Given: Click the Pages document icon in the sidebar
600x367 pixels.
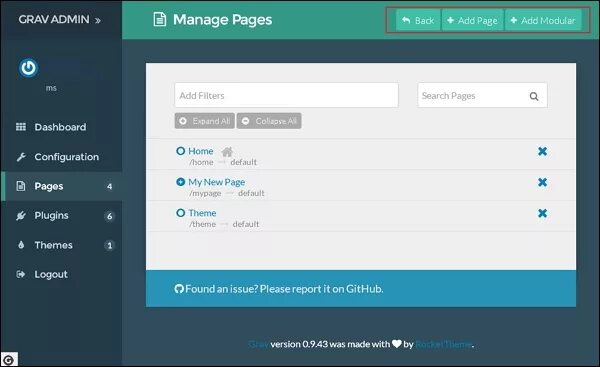Looking at the screenshot, I should 21,186.
